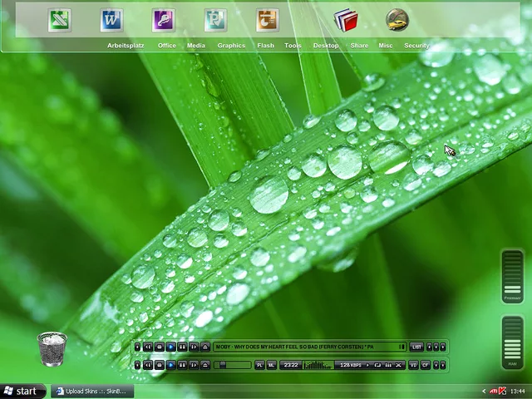Click the yellow car dock icon
The width and height of the screenshot is (532, 399).
coord(397,20)
